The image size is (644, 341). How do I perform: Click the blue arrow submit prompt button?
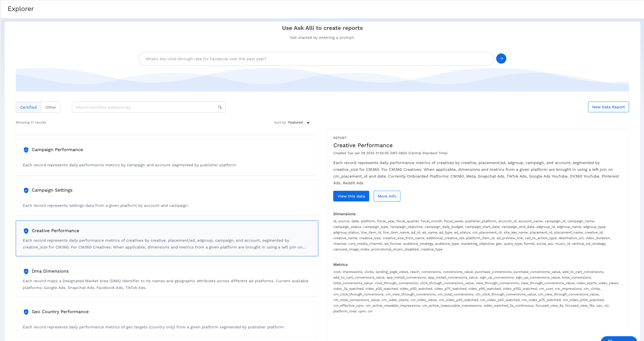pos(501,59)
